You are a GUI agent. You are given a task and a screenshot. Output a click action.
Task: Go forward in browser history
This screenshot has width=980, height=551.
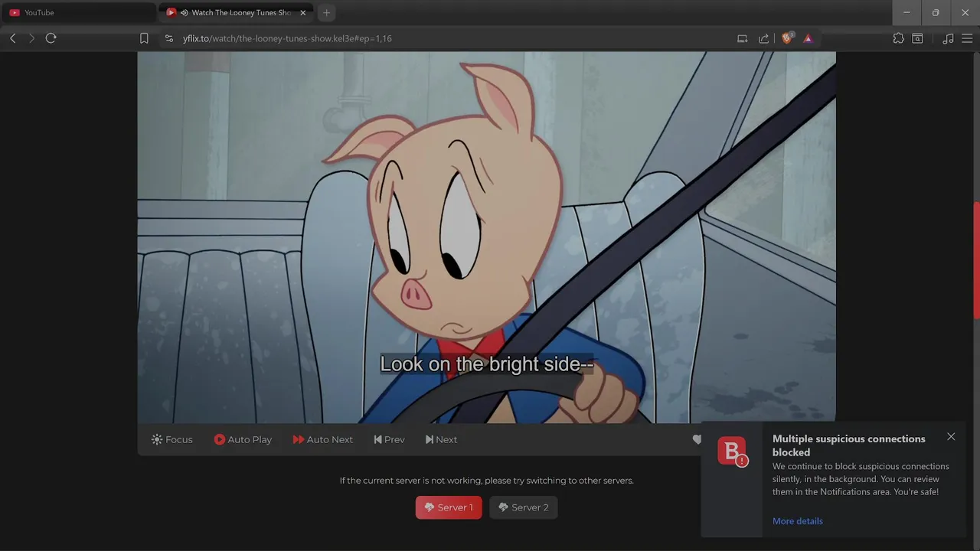click(x=31, y=38)
